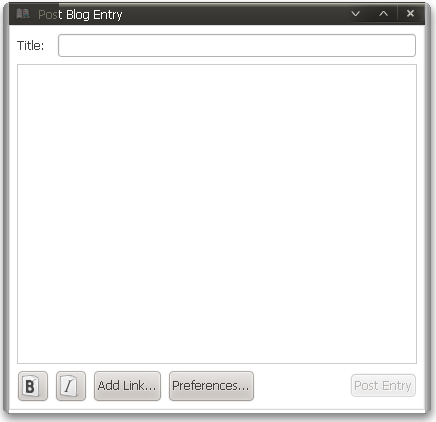Click the Title: label
The height and width of the screenshot is (422, 436).
(30, 46)
